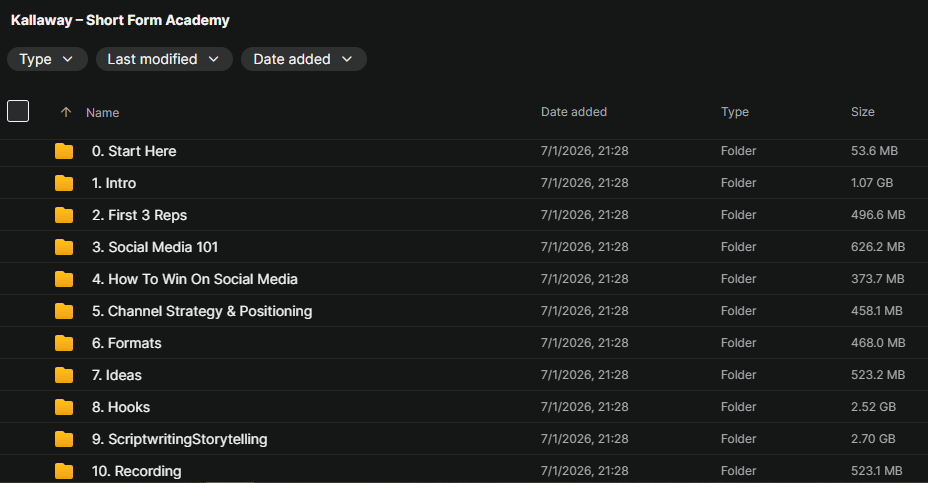
Task: Click the folder icon for 5. Channel Strategy & Positioning
Action: pyautogui.click(x=64, y=311)
